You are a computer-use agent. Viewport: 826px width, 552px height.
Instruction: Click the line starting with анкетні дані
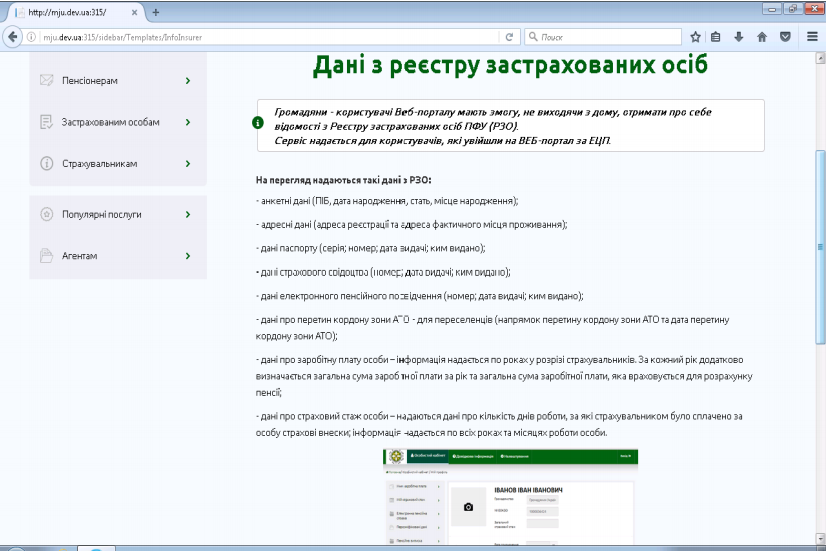point(387,201)
